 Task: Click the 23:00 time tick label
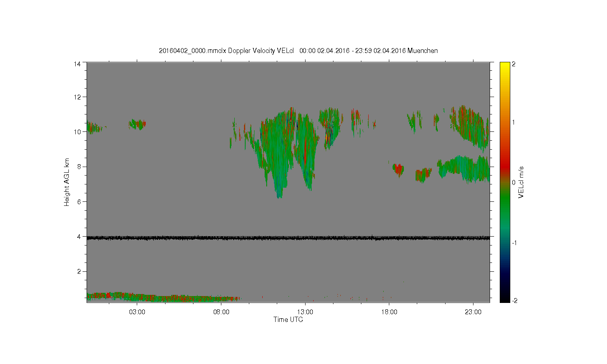tap(473, 312)
